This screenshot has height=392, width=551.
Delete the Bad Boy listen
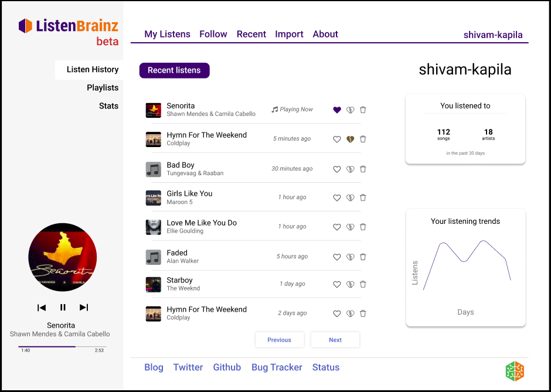point(363,169)
